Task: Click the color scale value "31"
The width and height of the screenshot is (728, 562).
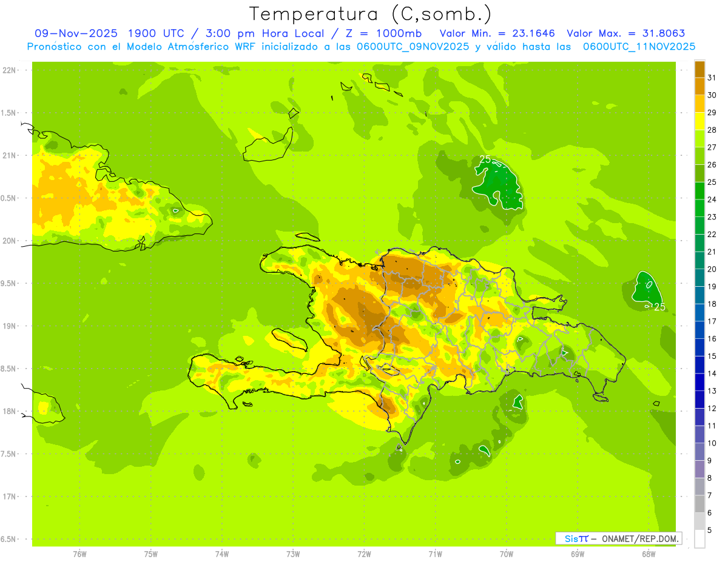Action: click(x=712, y=78)
